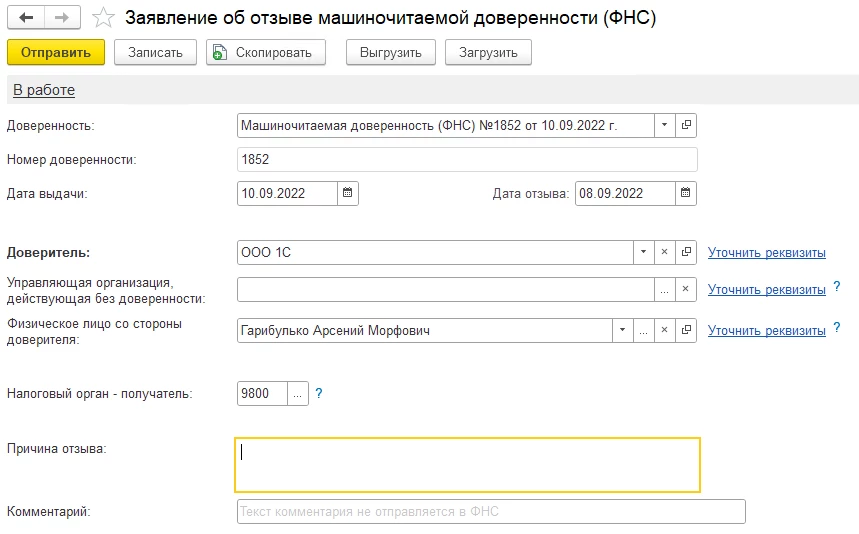This screenshot has height=534, width=859.
Task: Open calendar picker for Дата отзыва
Action: 686,193
